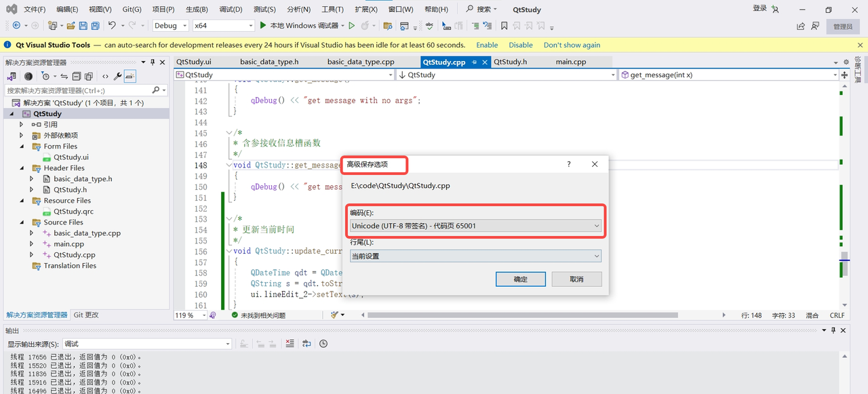Open the line endings dropdown
The image size is (868, 394).
(475, 256)
